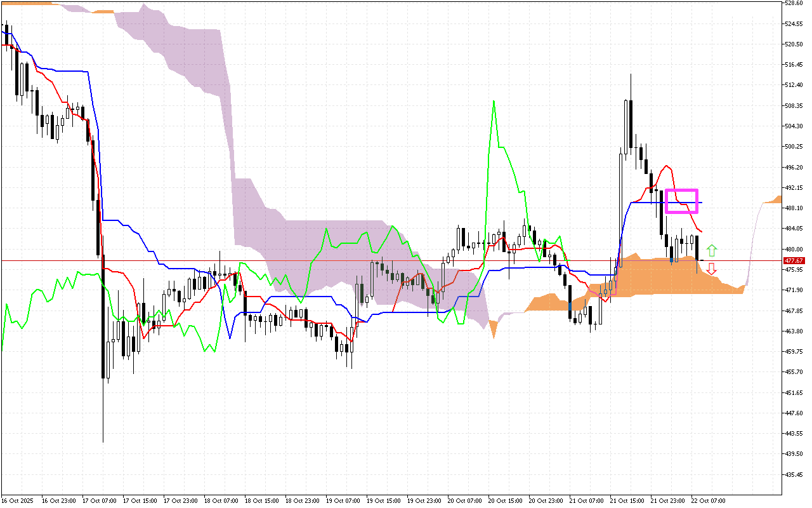
Task: Click the green up arrow marker
Action: pos(712,250)
